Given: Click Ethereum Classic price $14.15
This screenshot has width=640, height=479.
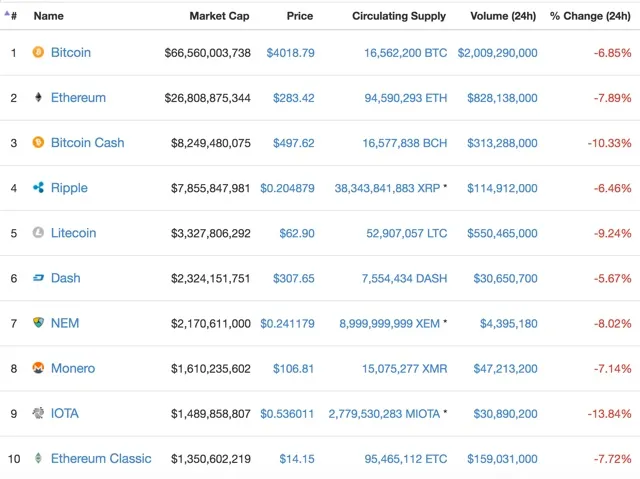Looking at the screenshot, I should point(297,459).
